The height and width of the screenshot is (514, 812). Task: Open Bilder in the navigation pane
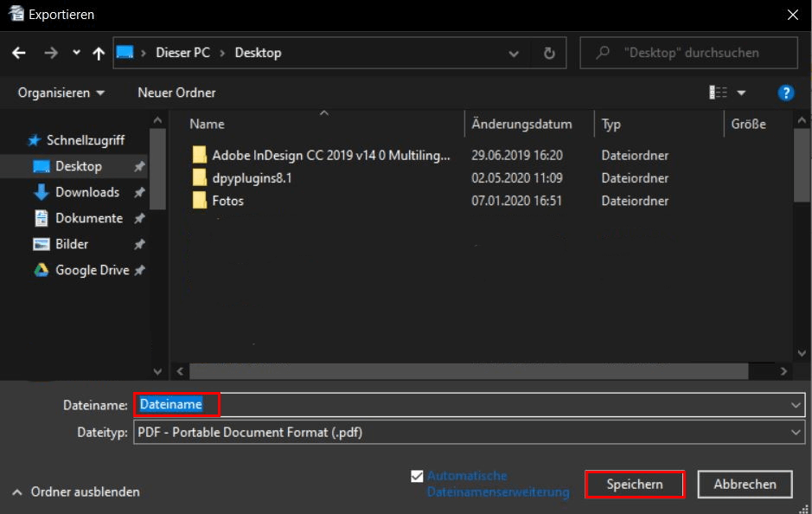point(72,244)
